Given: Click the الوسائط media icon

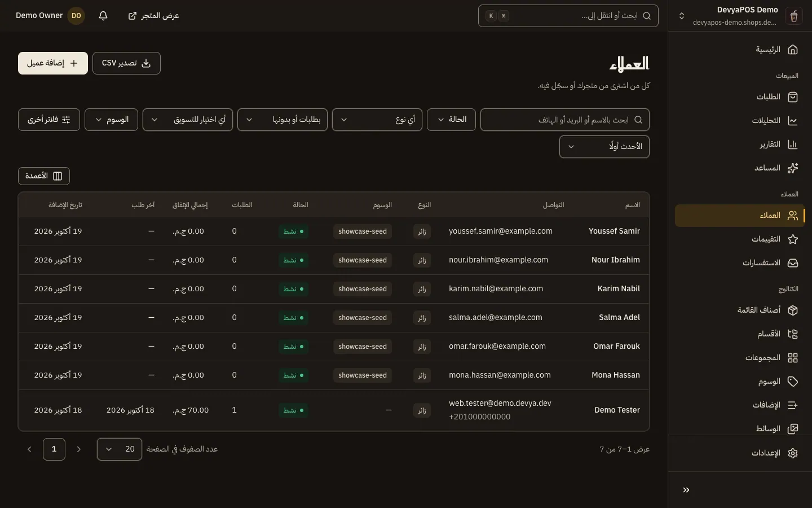Looking at the screenshot, I should [x=793, y=429].
